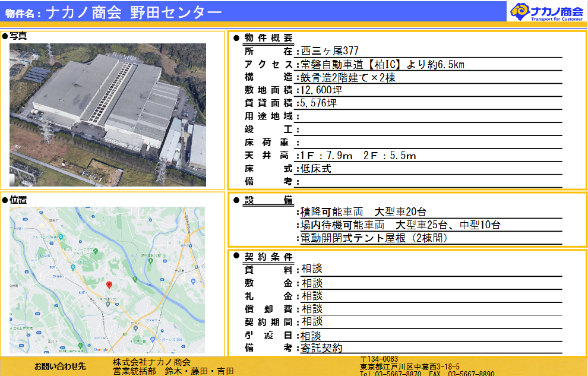Select the postal code 〒134-0083

[x=379, y=359]
